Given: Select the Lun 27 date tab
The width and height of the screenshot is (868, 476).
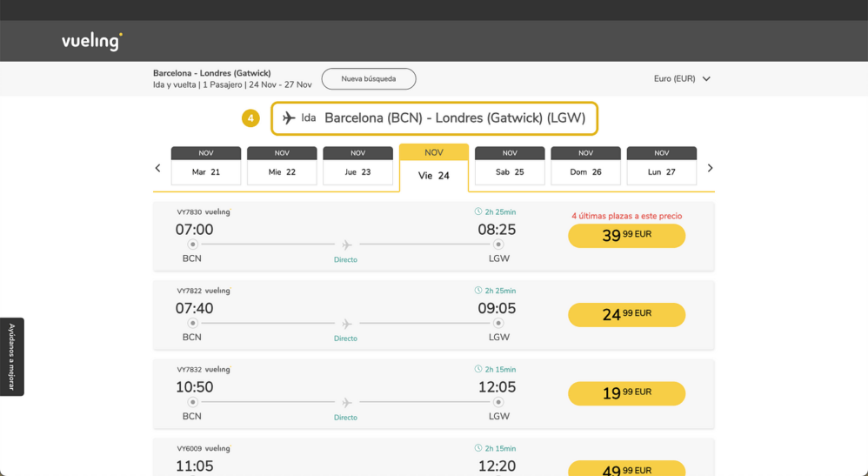Looking at the screenshot, I should (662, 165).
